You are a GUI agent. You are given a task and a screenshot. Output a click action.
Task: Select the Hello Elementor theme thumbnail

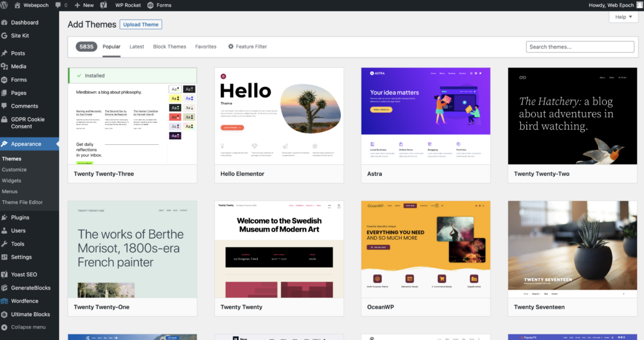(x=279, y=116)
